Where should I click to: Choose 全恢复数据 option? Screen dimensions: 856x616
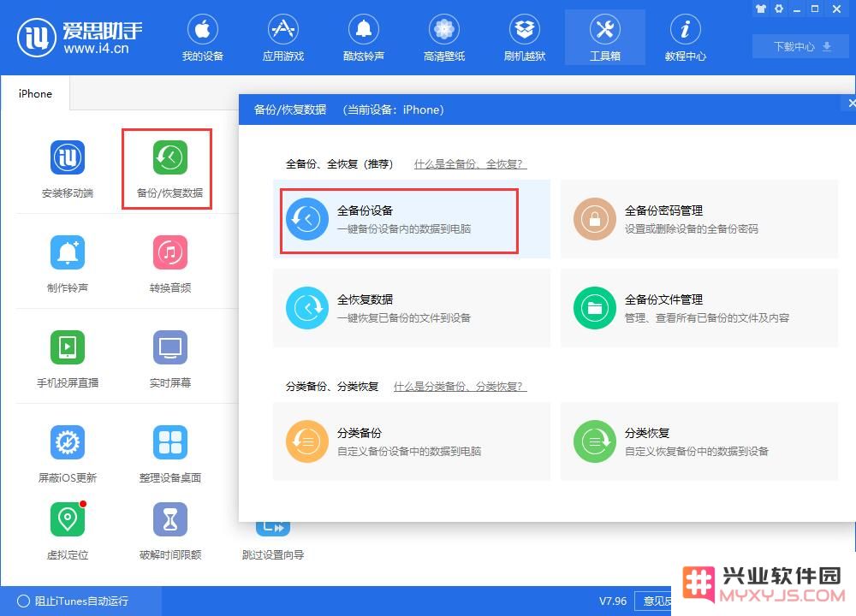pyautogui.click(x=412, y=308)
